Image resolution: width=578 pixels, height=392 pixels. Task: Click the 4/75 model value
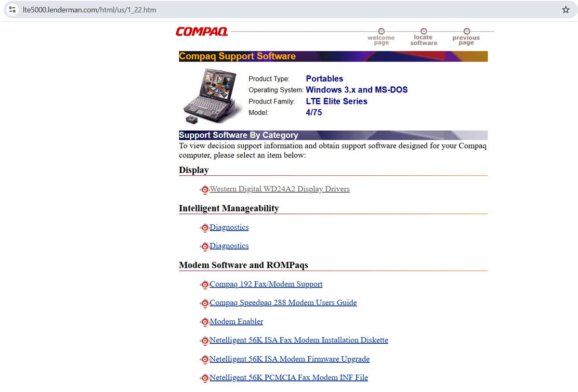point(314,113)
